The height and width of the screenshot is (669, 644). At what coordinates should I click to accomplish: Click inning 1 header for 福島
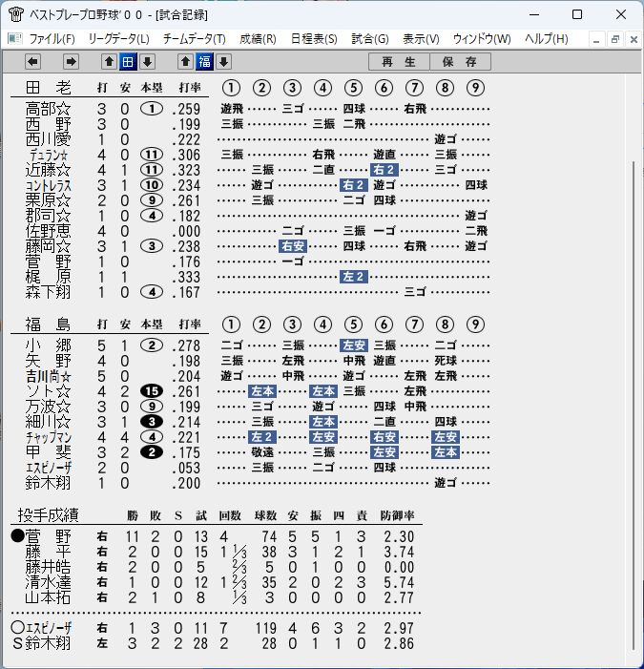231,324
